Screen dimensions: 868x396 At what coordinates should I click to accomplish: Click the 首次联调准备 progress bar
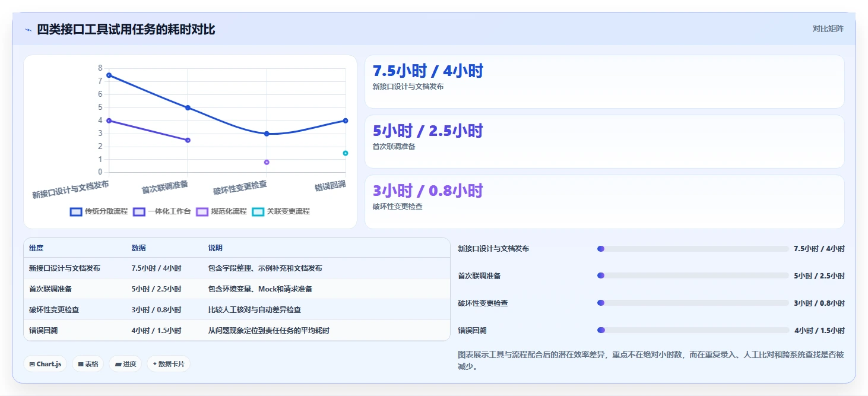[693, 276]
